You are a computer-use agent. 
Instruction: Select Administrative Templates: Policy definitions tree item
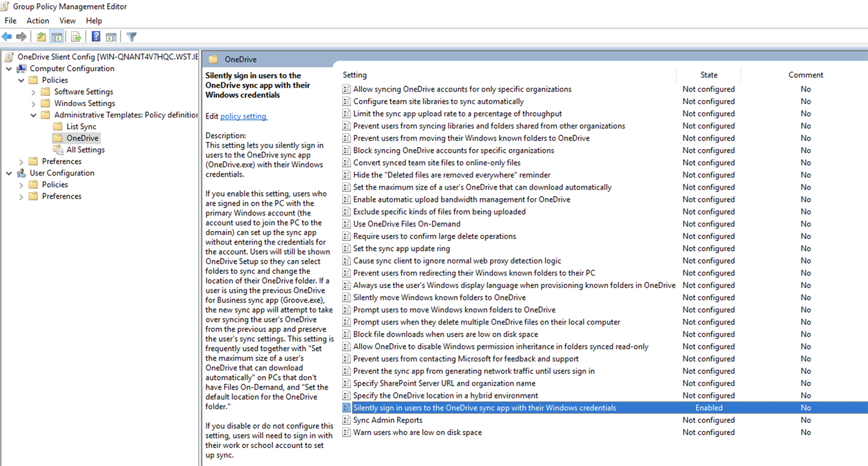126,115
